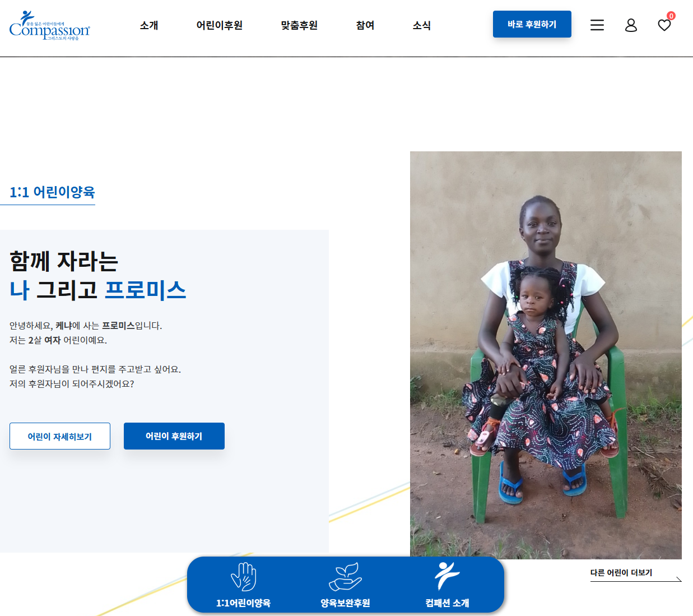Open the heart wishlist icon
This screenshot has height=616, width=693.
(x=664, y=25)
